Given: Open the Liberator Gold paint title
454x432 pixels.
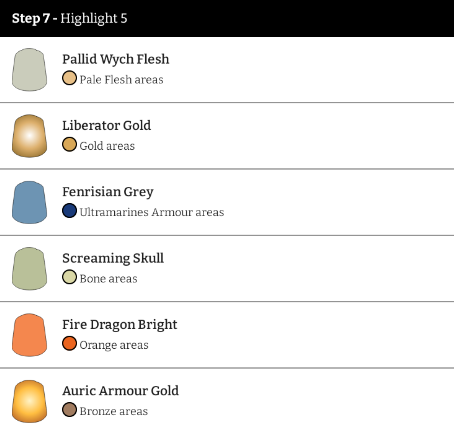Looking at the screenshot, I should [x=107, y=126].
